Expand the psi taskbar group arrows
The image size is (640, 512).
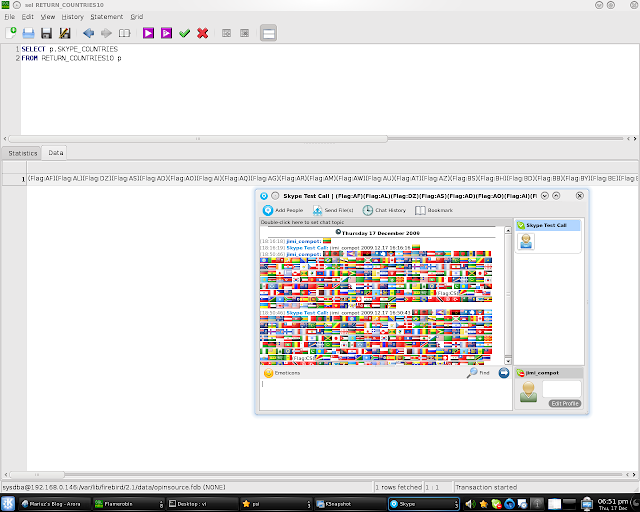point(309,504)
